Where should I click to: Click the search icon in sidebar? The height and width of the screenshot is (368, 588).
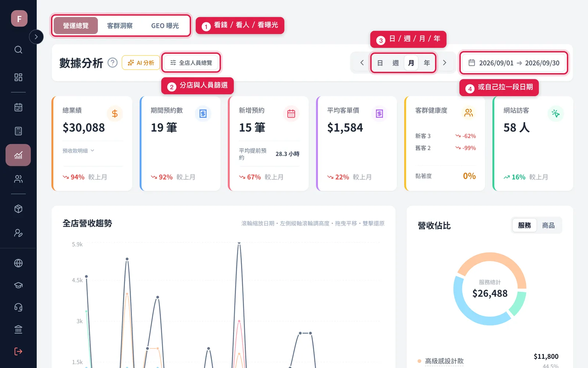[x=18, y=50]
